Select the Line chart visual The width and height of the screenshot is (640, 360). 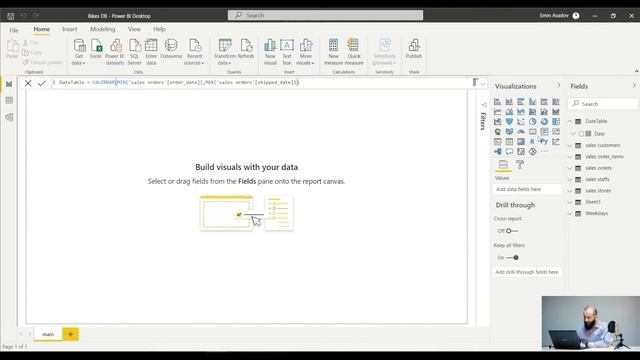pos(498,111)
